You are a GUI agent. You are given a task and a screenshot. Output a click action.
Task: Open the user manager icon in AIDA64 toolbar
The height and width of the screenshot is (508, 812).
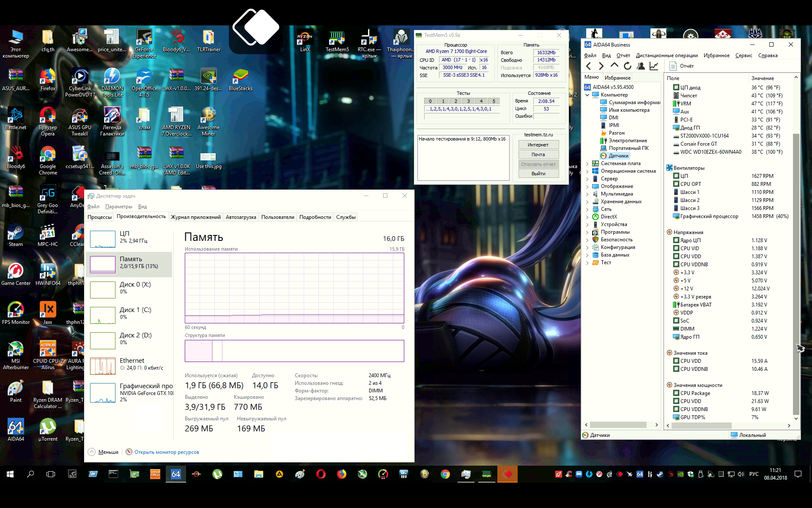click(x=641, y=66)
